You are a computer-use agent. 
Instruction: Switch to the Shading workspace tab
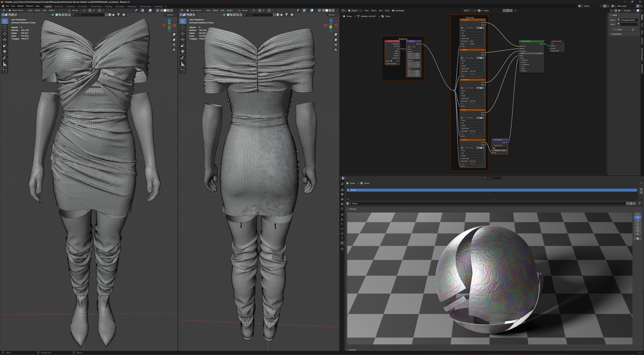tap(109, 7)
